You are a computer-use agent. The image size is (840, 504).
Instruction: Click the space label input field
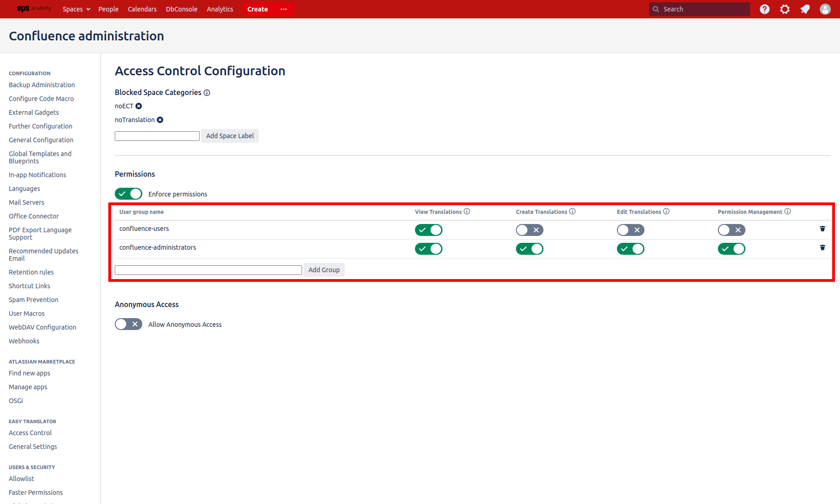[x=157, y=136]
